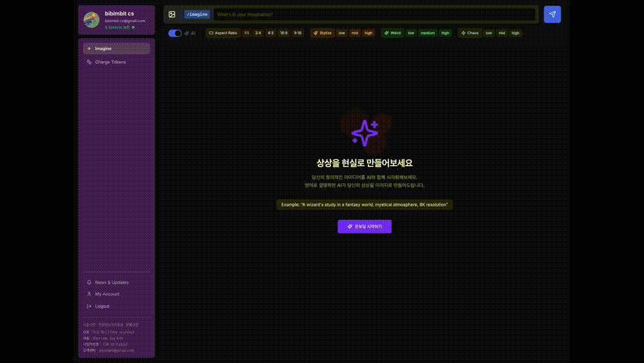Click the large purple sparkle icon
Screen dimensions: 644x363
tap(365, 133)
